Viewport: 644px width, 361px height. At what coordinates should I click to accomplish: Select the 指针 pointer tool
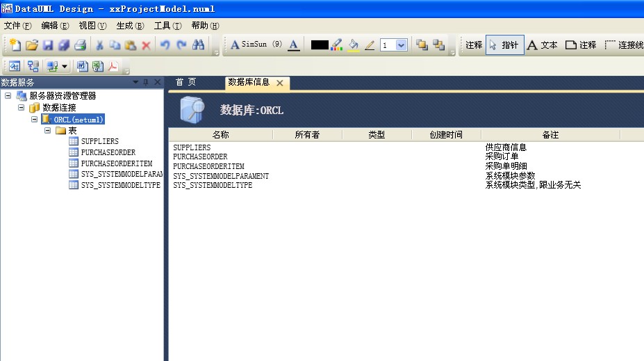(505, 45)
